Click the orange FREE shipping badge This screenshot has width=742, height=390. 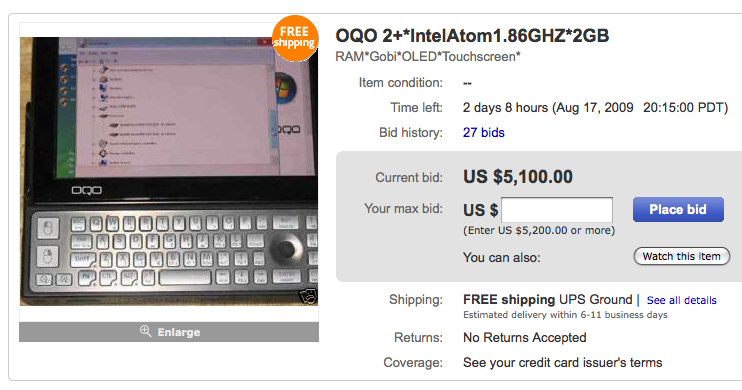point(294,38)
